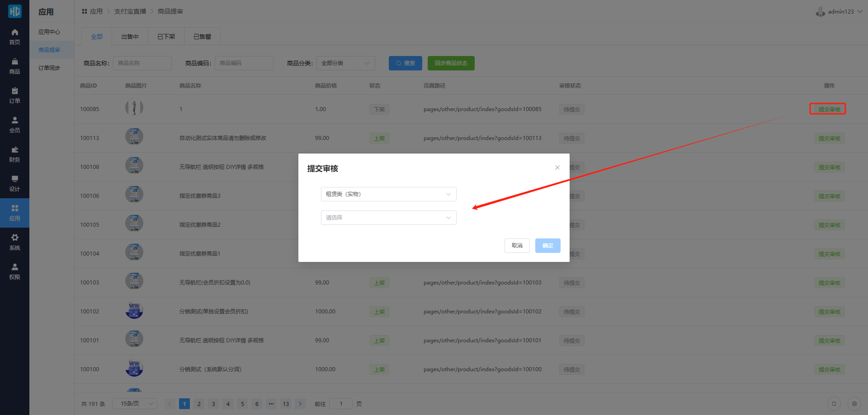868x415 pixels.
Task: Click the 取消 button in dialog
Action: tap(517, 246)
